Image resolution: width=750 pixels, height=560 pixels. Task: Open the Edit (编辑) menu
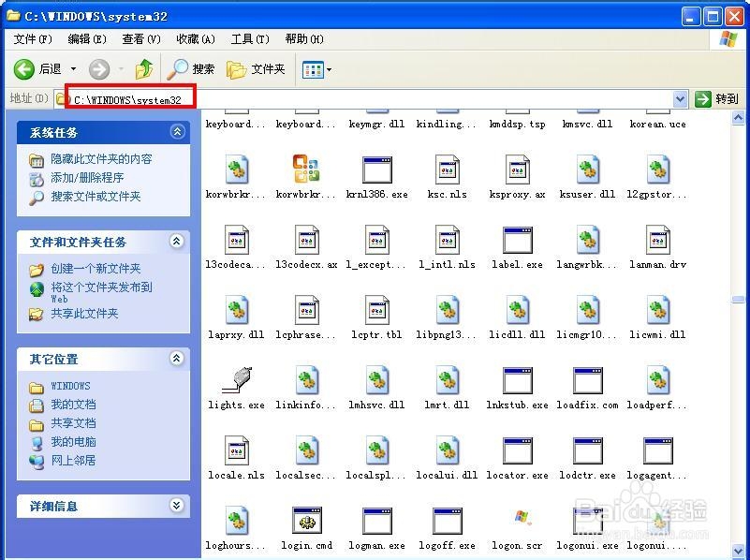click(86, 38)
